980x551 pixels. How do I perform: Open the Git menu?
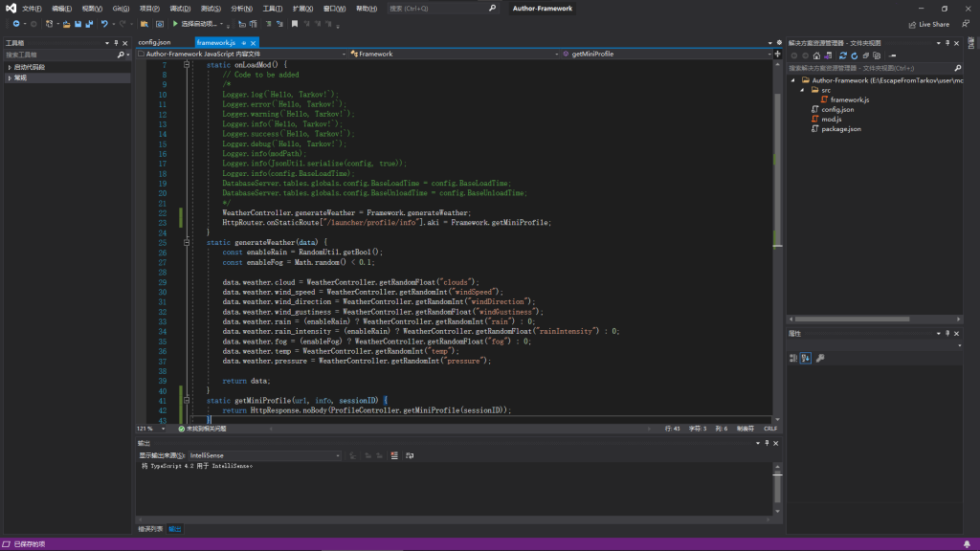[x=121, y=9]
